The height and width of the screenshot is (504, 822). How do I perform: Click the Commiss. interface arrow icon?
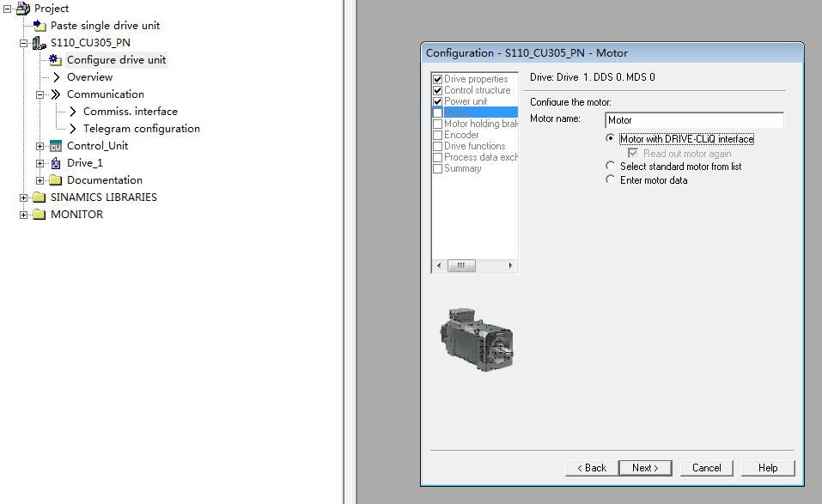[x=72, y=112]
